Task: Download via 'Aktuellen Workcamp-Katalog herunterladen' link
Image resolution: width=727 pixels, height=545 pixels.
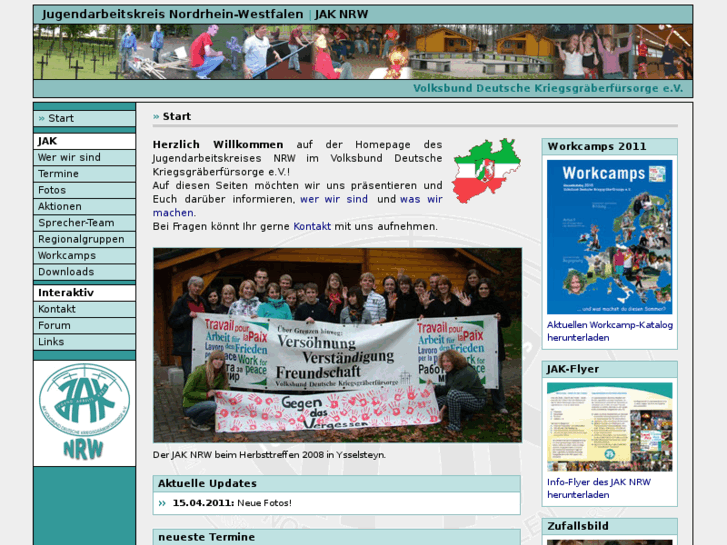Action: (610, 331)
